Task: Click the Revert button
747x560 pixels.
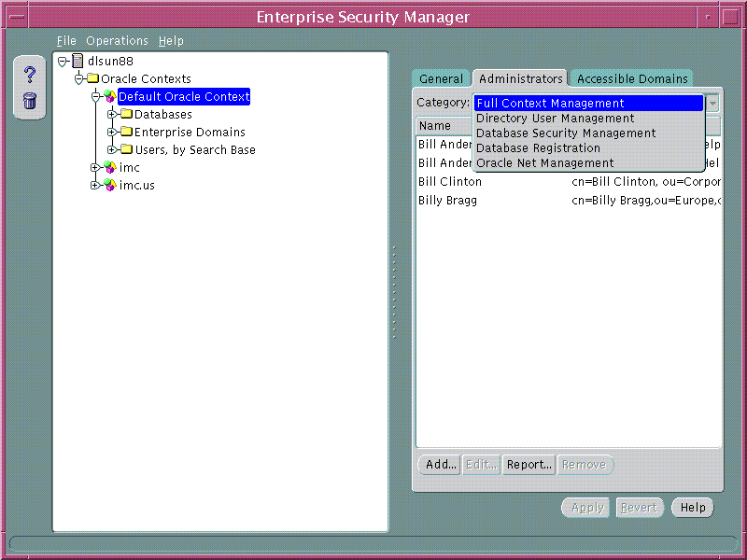Action: pyautogui.click(x=639, y=508)
